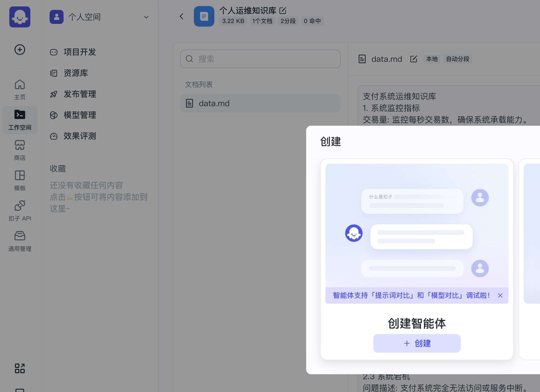Image resolution: width=540 pixels, height=392 pixels.
Task: Expand the 个人空间 workspace dropdown
Action: (146, 17)
